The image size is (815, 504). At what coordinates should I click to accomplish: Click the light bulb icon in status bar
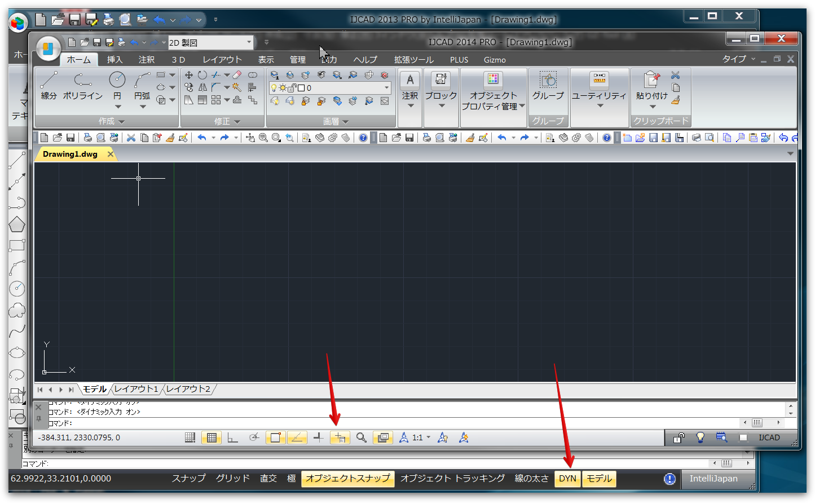click(700, 437)
